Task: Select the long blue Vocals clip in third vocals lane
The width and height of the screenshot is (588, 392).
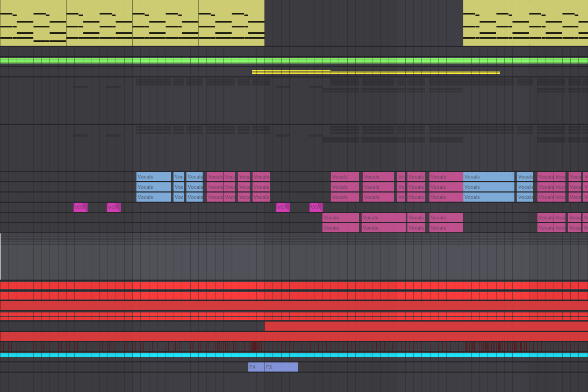Action: point(489,197)
